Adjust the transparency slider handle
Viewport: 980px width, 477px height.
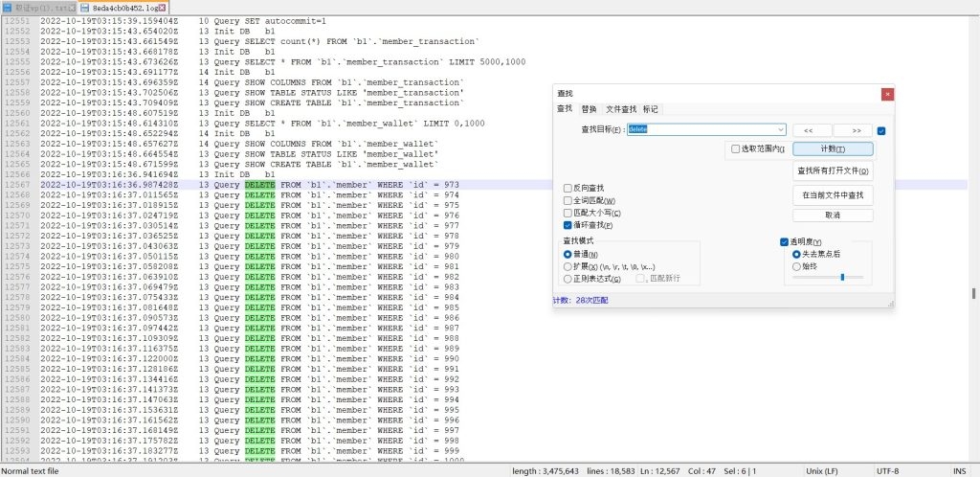coord(842,277)
